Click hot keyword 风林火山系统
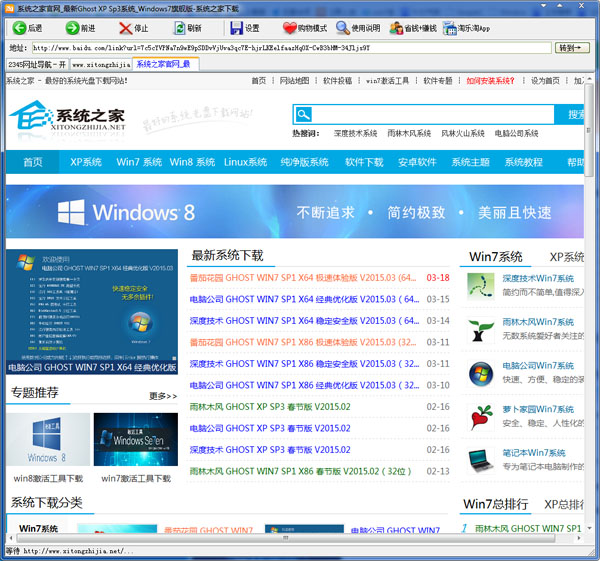 pos(463,133)
